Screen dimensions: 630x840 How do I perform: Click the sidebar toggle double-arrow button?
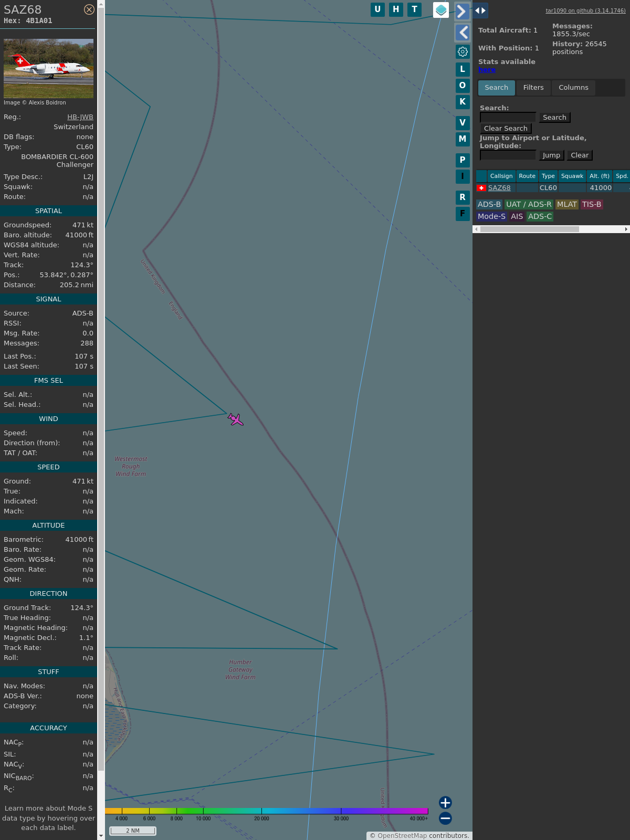click(x=480, y=10)
